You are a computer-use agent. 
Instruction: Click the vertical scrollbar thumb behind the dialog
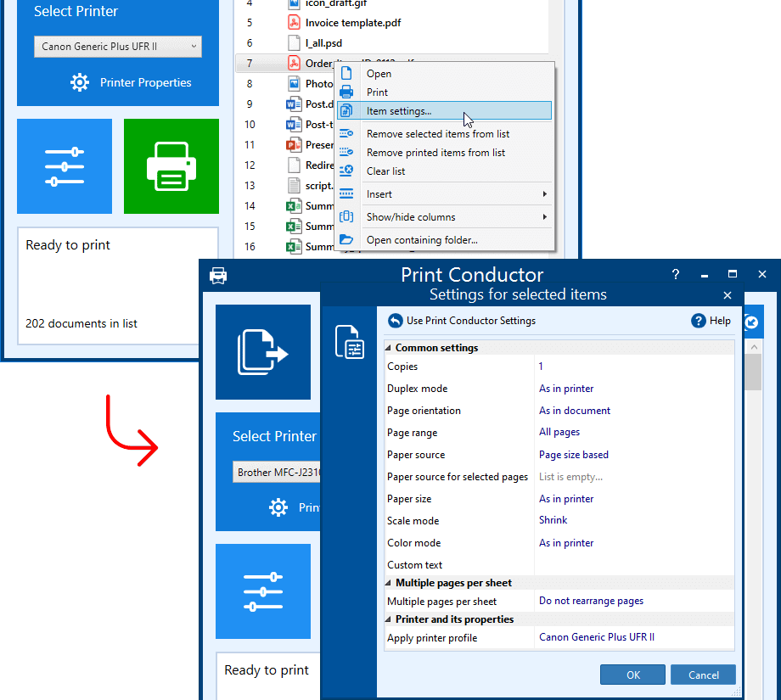tap(754, 372)
